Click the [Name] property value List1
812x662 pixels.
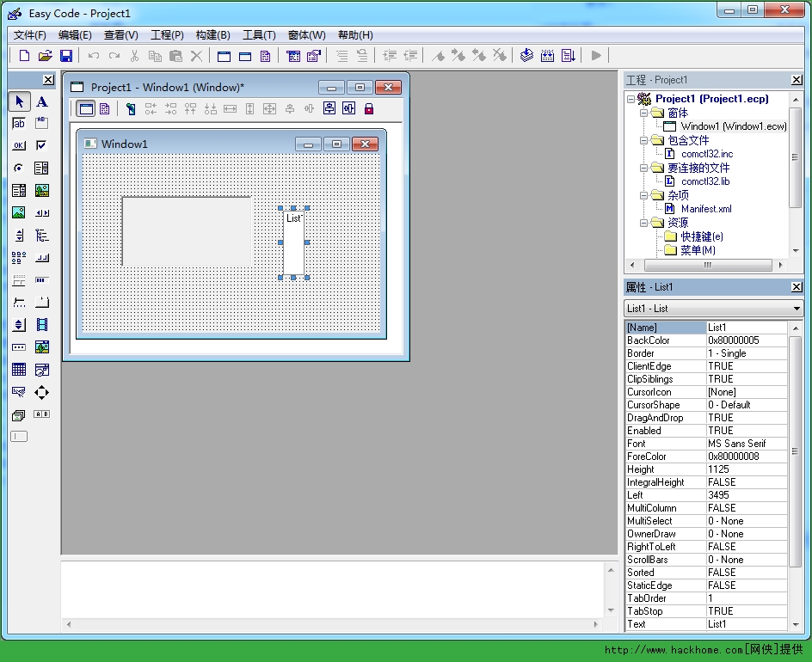(x=747, y=327)
